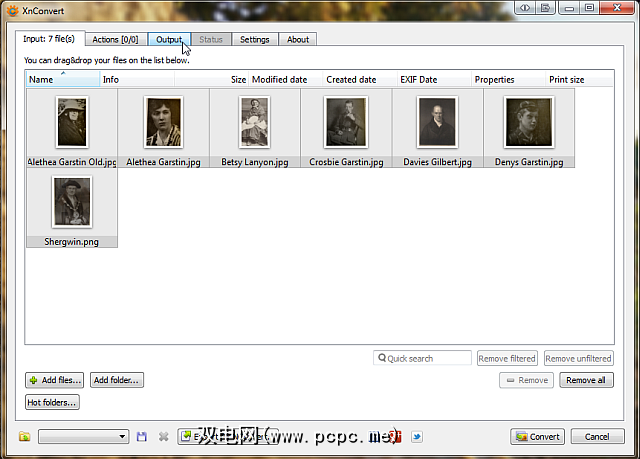
Task: Minimize the XnConvert window
Action: click(569, 8)
